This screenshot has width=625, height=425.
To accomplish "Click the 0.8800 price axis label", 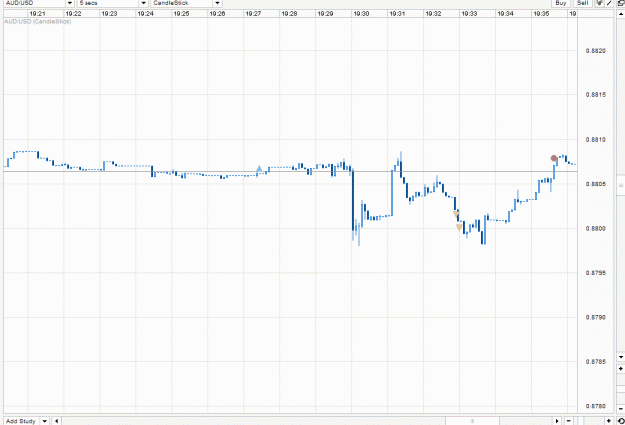I will [x=596, y=229].
